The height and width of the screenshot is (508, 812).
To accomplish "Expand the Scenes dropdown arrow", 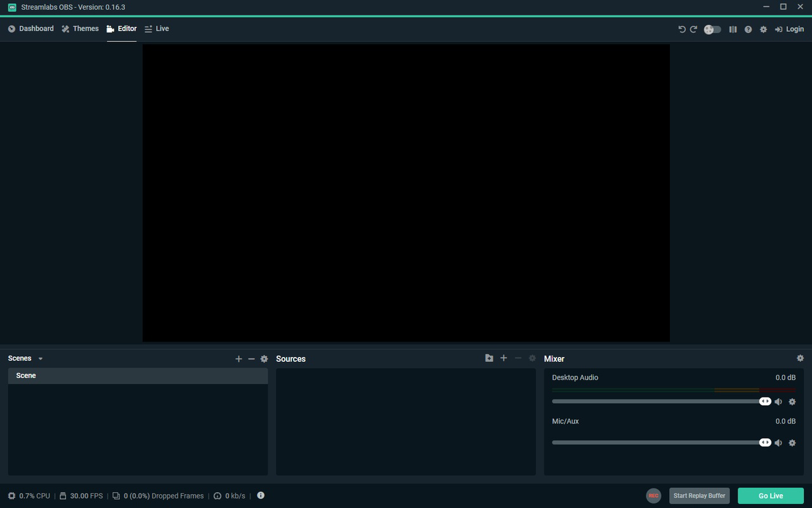I will 40,358.
